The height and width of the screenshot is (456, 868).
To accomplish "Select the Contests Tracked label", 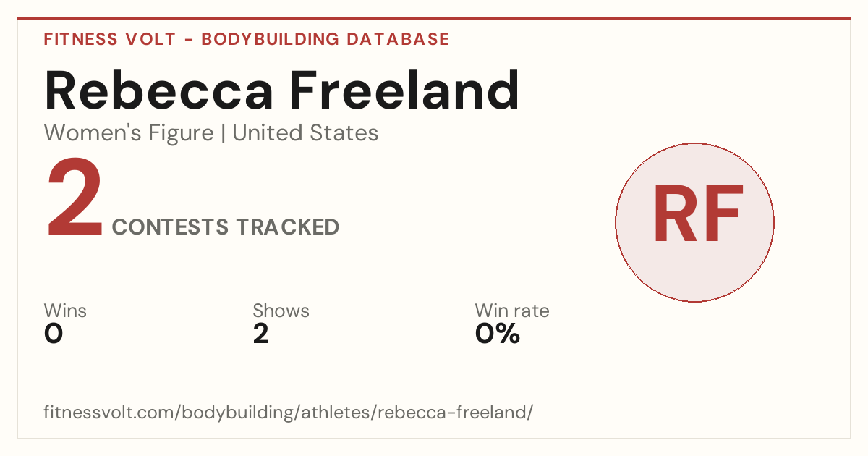I will click(226, 227).
